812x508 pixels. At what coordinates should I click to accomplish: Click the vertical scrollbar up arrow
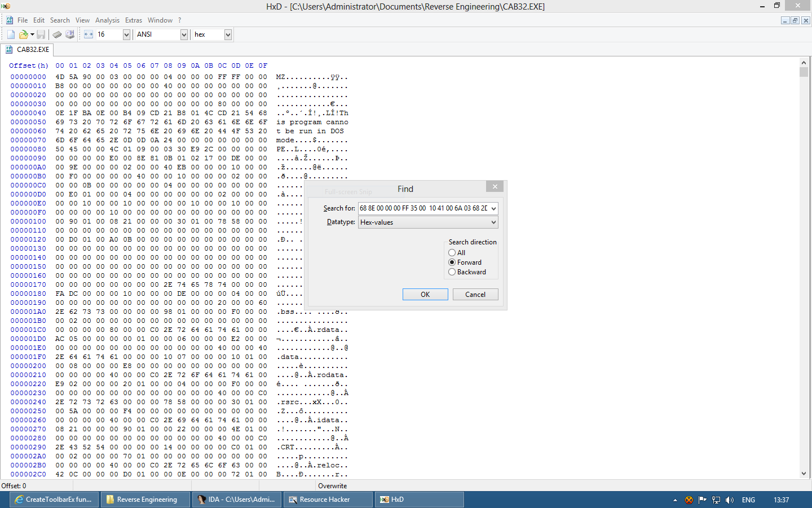804,64
